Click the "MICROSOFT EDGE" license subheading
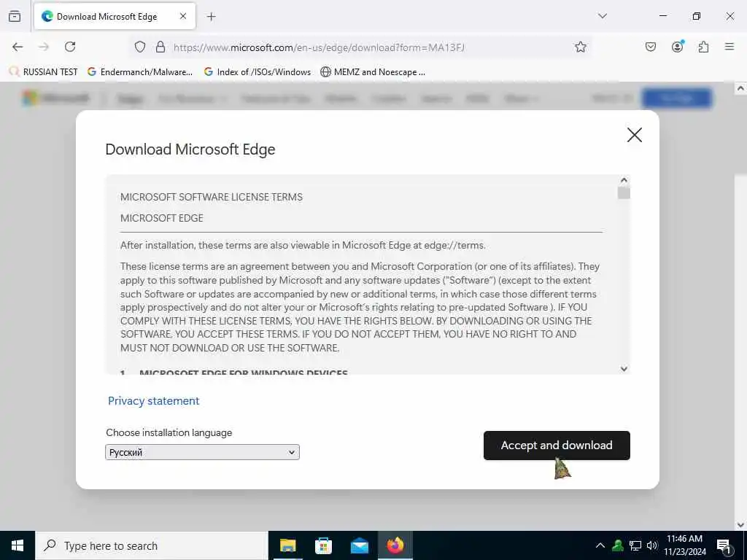747x560 pixels. (162, 218)
